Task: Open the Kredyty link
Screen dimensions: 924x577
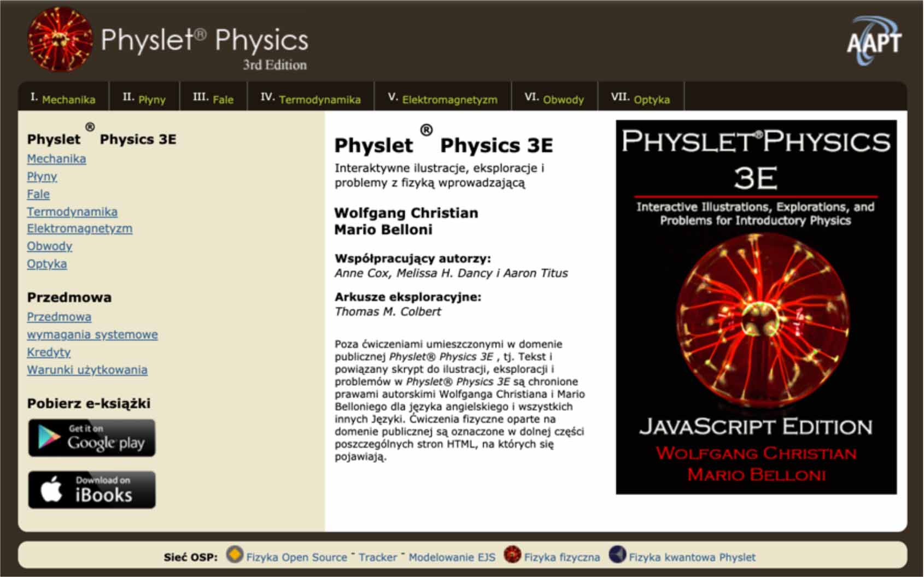Action: pos(49,352)
